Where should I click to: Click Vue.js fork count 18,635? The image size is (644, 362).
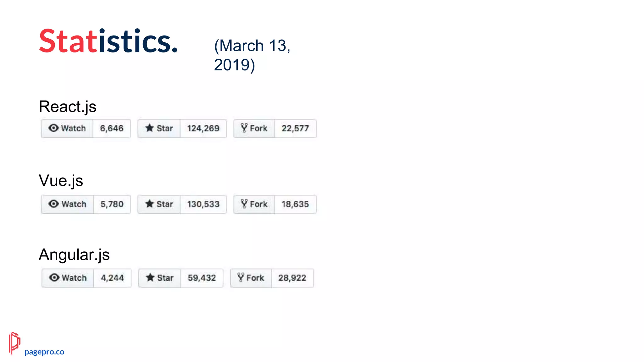(295, 204)
